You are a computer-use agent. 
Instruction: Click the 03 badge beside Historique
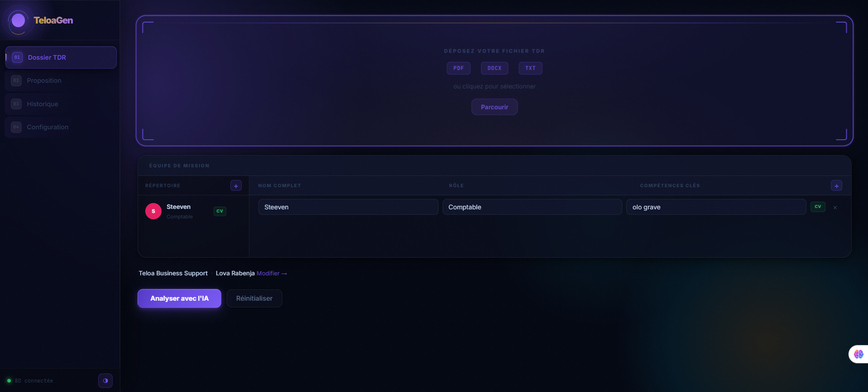(16, 104)
